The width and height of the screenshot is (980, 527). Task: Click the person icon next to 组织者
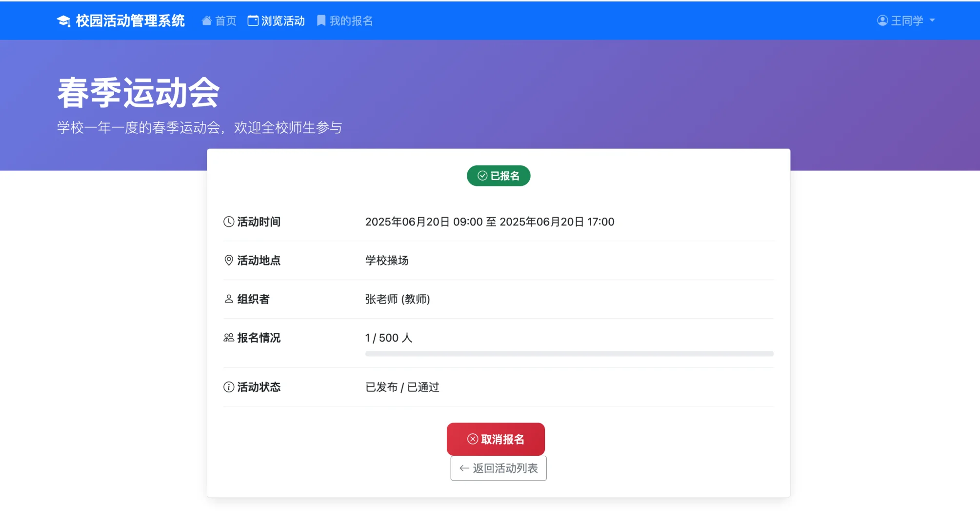228,299
